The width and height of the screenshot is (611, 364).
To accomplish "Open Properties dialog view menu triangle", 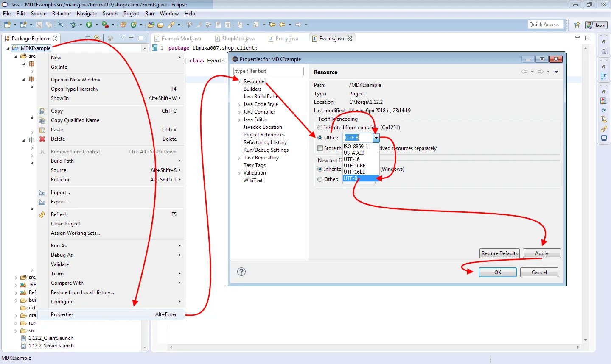I will [556, 72].
